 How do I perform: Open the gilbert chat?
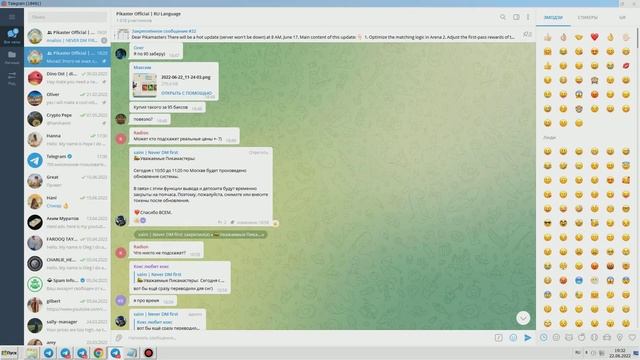pyautogui.click(x=67, y=305)
